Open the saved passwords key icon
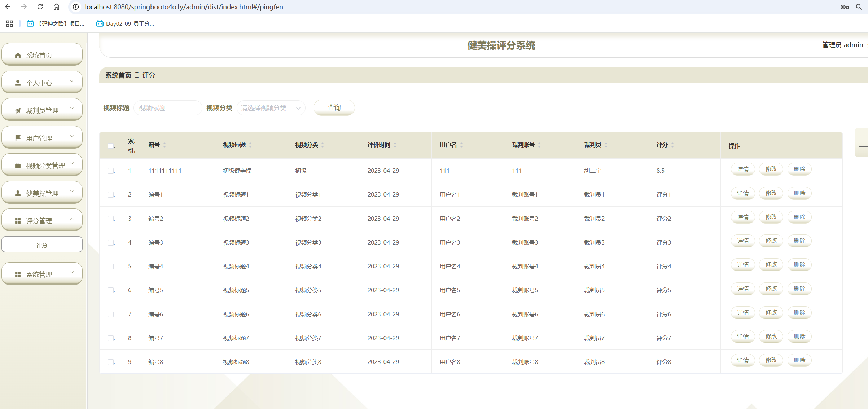Image resolution: width=868 pixels, height=409 pixels. click(x=844, y=7)
